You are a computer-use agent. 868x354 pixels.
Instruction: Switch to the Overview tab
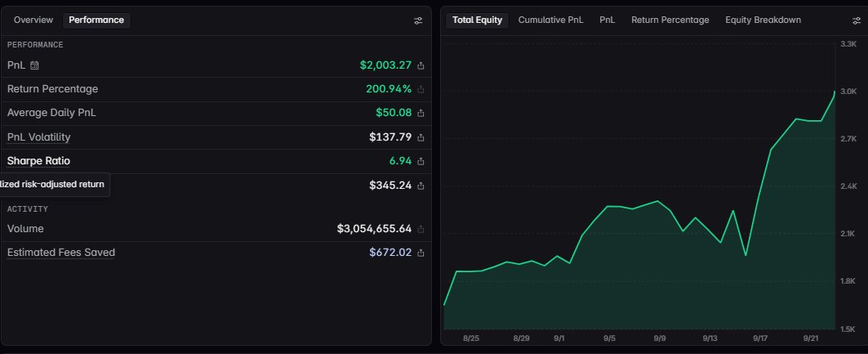click(33, 20)
